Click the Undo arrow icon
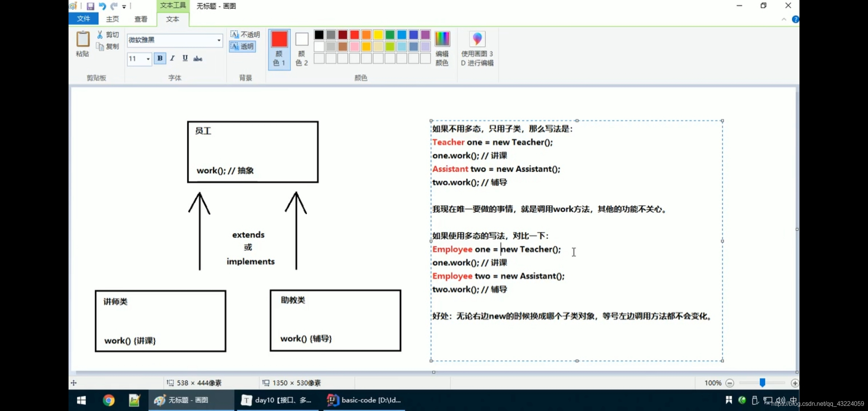 [102, 6]
